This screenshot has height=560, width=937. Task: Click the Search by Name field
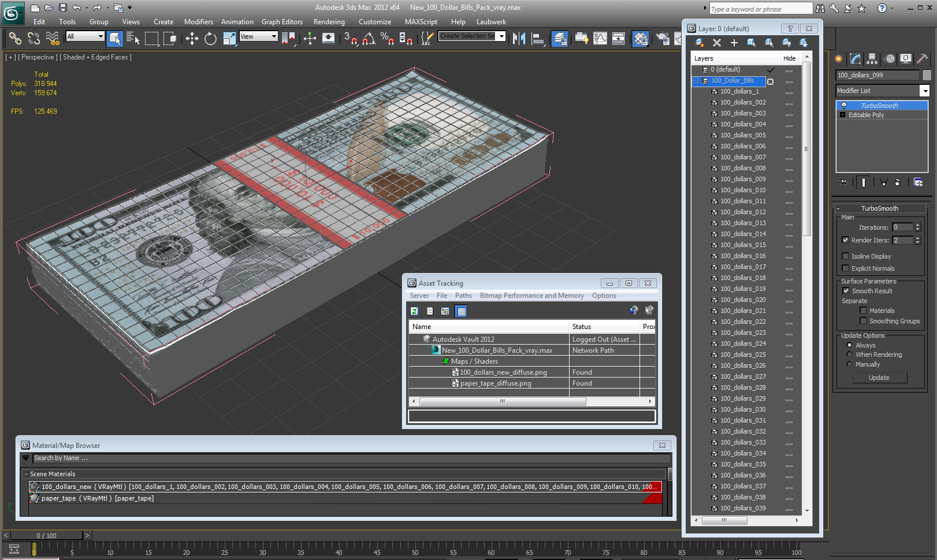coord(351,458)
